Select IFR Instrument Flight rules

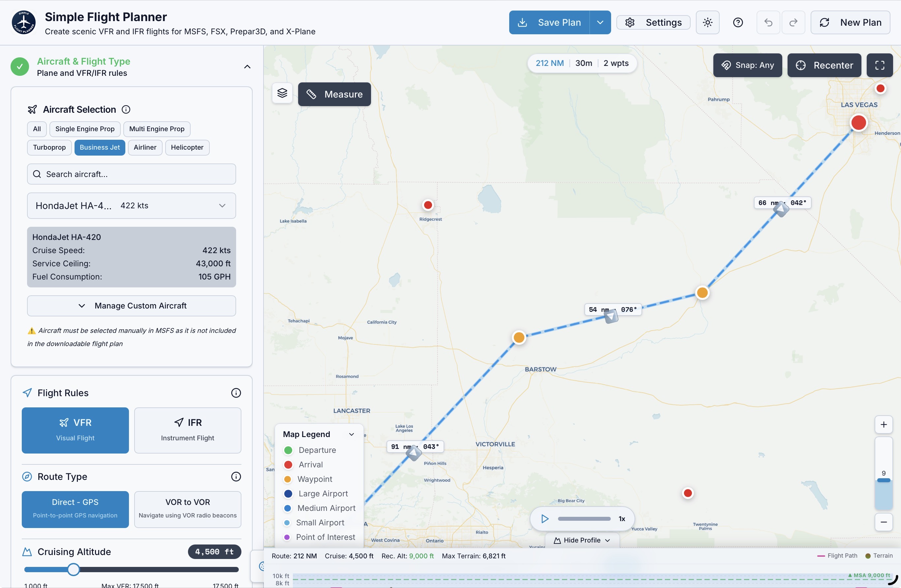pos(188,430)
